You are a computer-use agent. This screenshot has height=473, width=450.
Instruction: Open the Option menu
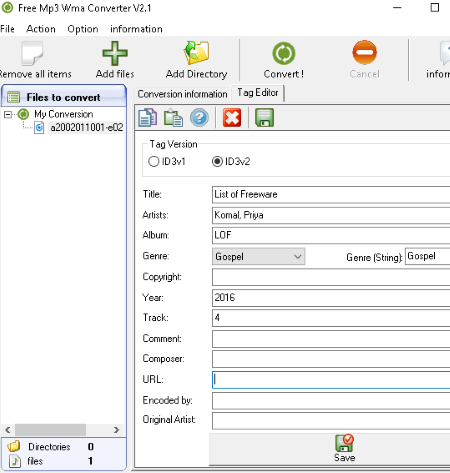(x=83, y=29)
